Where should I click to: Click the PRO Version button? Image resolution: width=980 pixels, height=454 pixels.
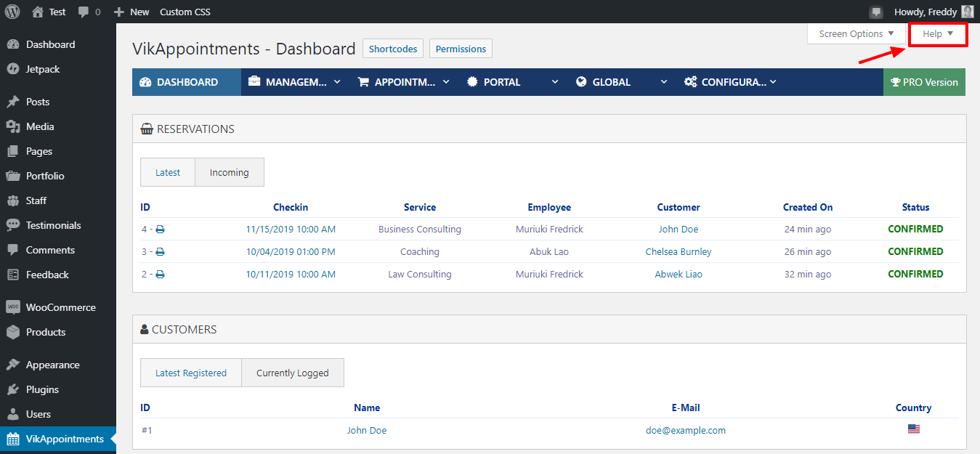pos(924,82)
